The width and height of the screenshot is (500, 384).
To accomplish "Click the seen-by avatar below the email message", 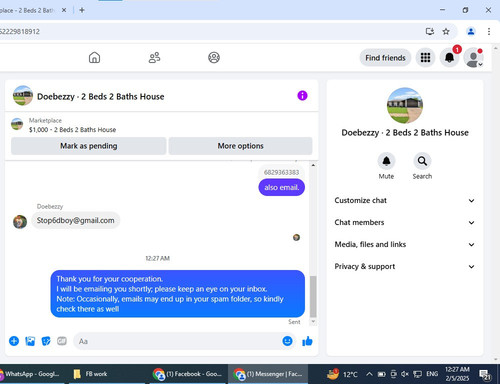I will [x=296, y=237].
